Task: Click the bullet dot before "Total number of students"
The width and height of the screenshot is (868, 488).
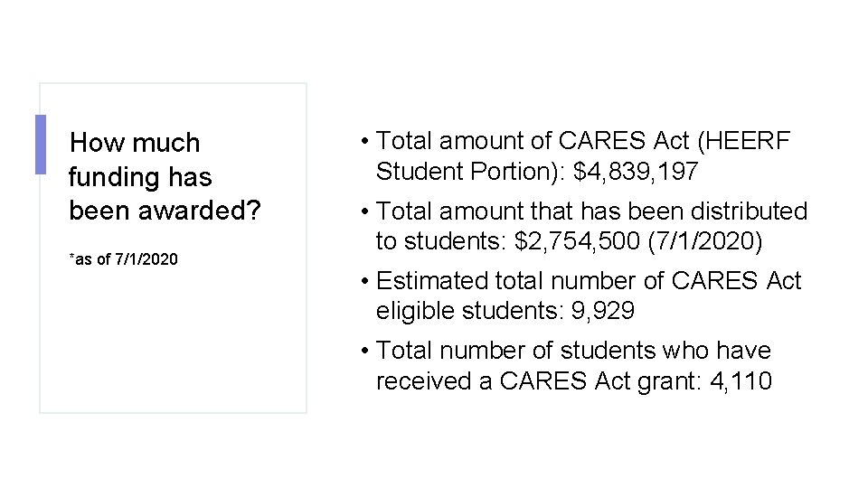Action: tap(363, 351)
